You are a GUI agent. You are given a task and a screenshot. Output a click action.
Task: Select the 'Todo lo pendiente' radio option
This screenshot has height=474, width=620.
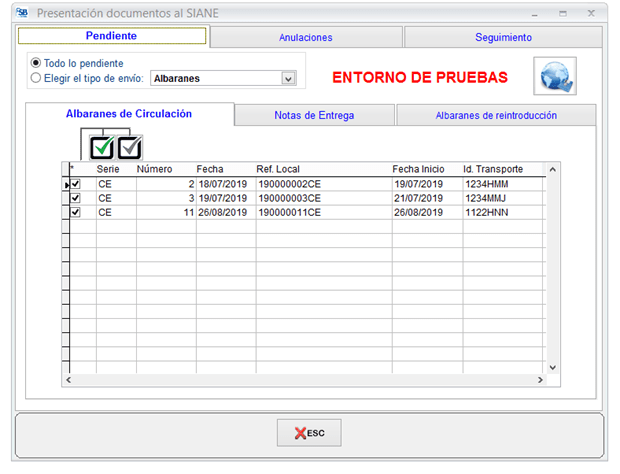[x=37, y=62]
